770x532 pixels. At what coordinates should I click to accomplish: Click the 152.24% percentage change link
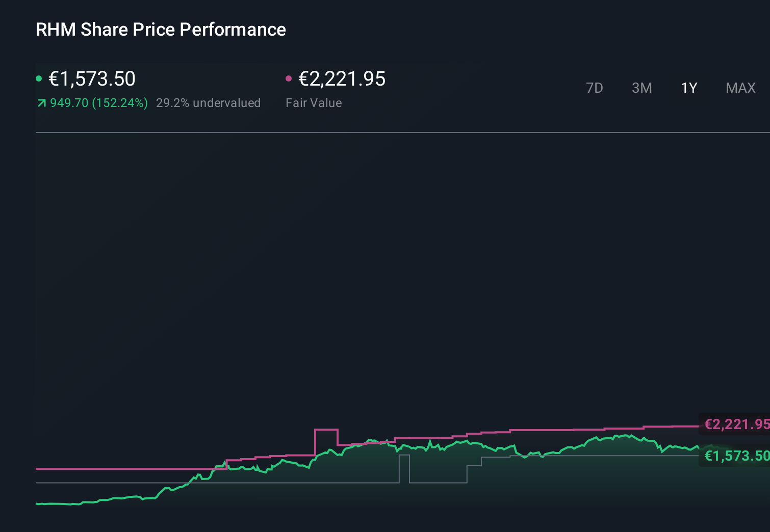[119, 103]
